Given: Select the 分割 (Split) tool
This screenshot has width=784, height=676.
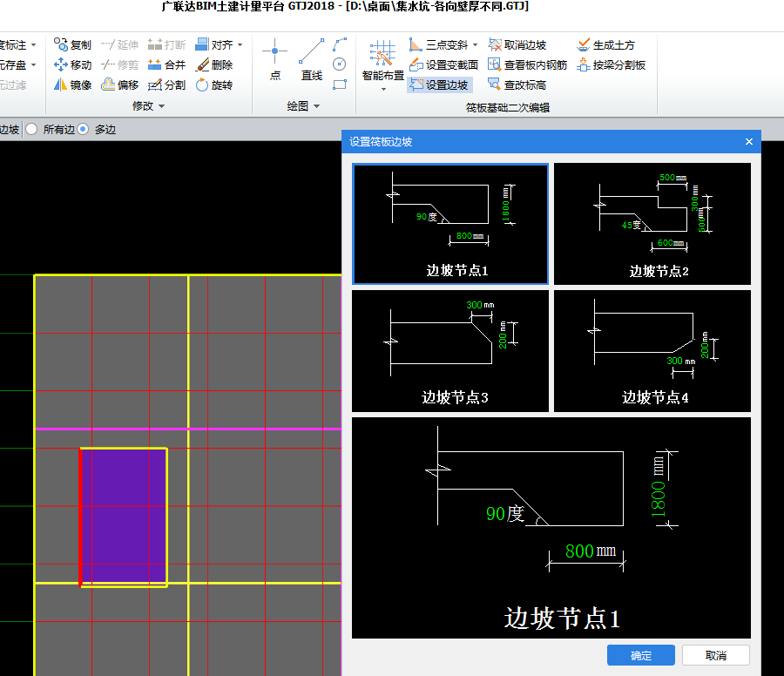Looking at the screenshot, I should [166, 85].
